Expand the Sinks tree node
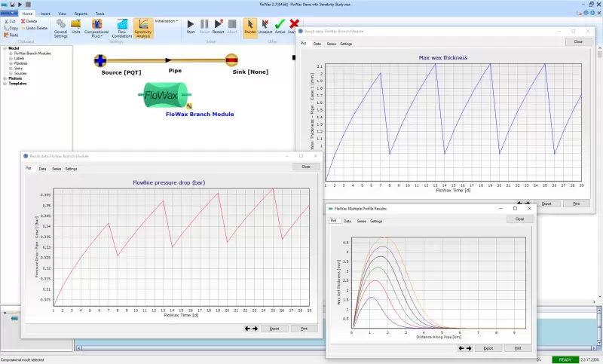This screenshot has width=603, height=364. 11,69
